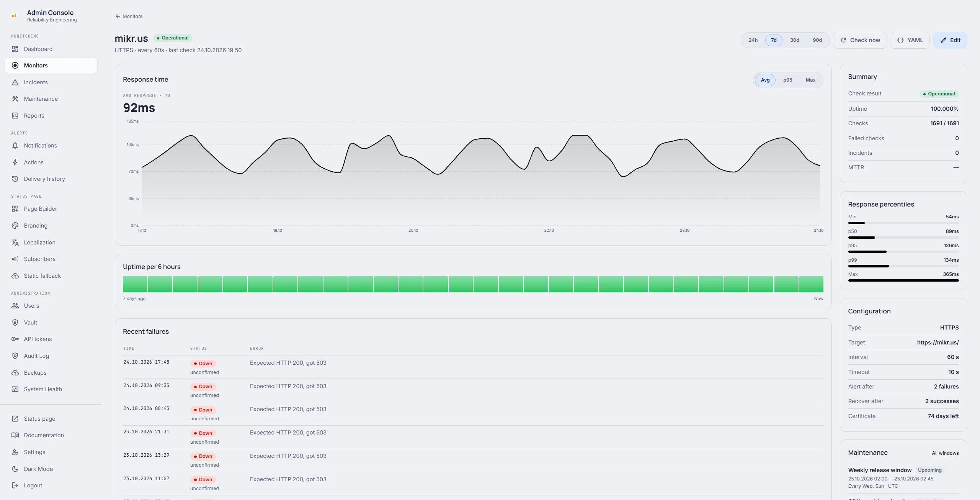This screenshot has height=500, width=980.
Task: Click Delivery history clock icon
Action: click(x=15, y=179)
